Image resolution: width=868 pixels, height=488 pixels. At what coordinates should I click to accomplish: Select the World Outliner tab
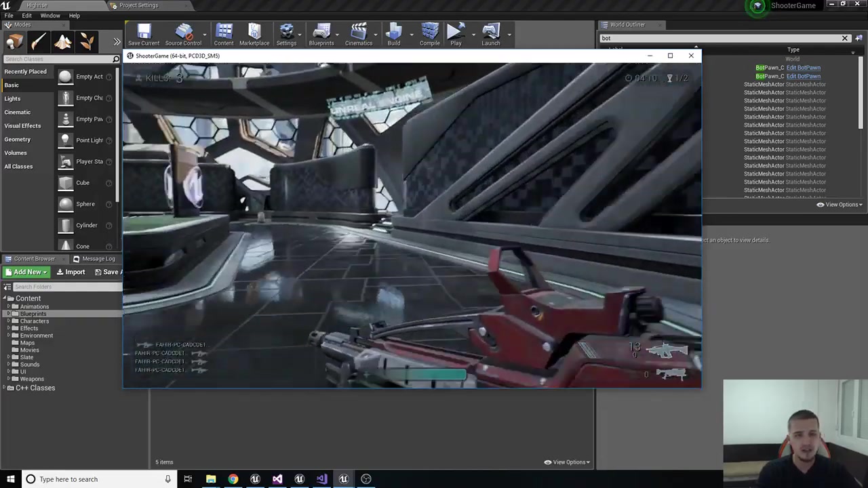point(627,25)
